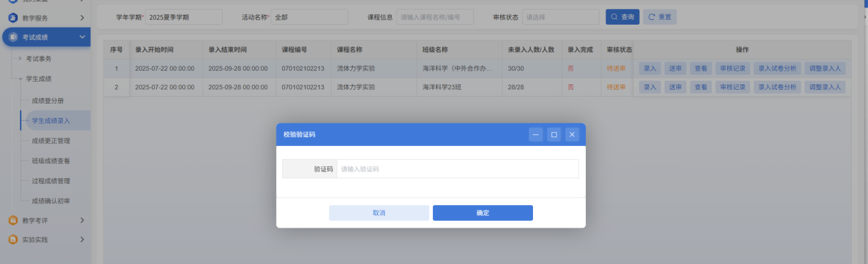The height and width of the screenshot is (264, 868).
Task: Click 录入 for the 30/30 row
Action: click(x=650, y=69)
